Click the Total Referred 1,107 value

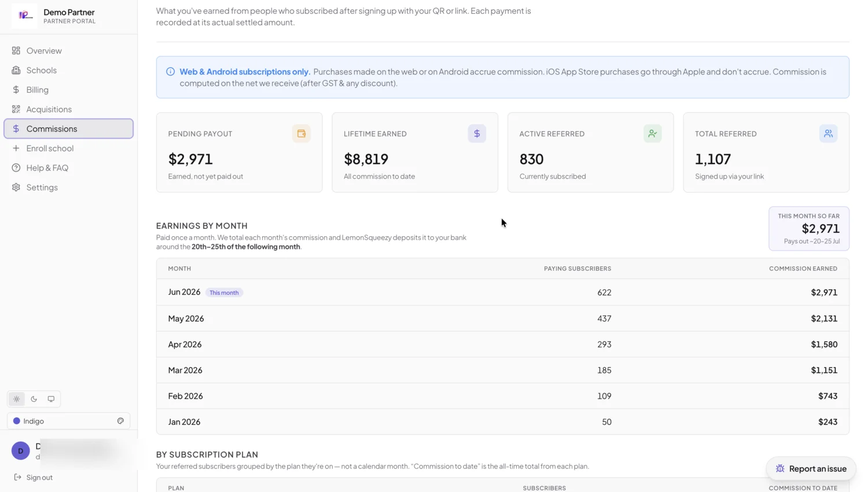coord(713,159)
